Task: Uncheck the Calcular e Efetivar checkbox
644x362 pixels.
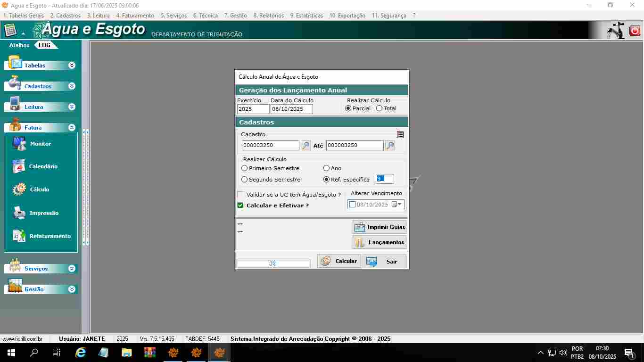Action: tap(240, 206)
